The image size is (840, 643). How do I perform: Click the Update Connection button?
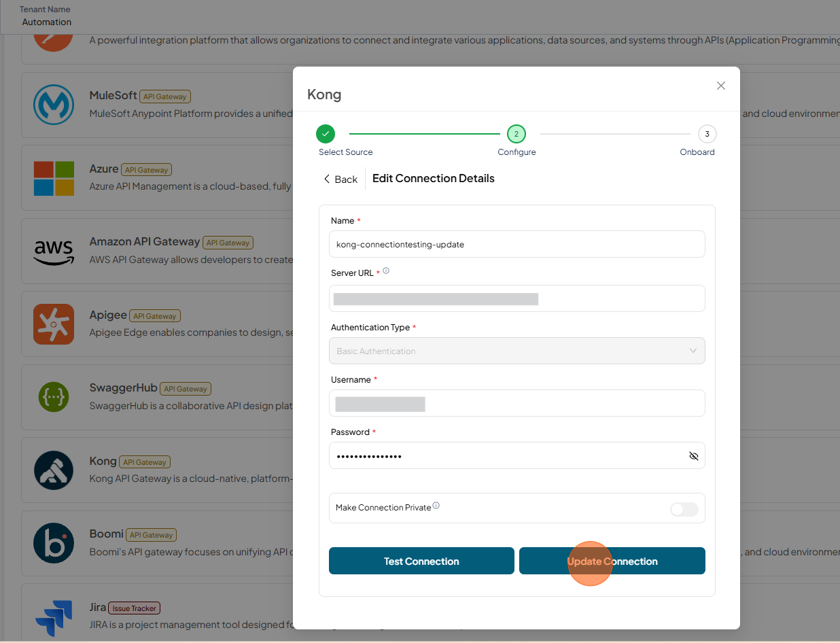[x=612, y=561]
